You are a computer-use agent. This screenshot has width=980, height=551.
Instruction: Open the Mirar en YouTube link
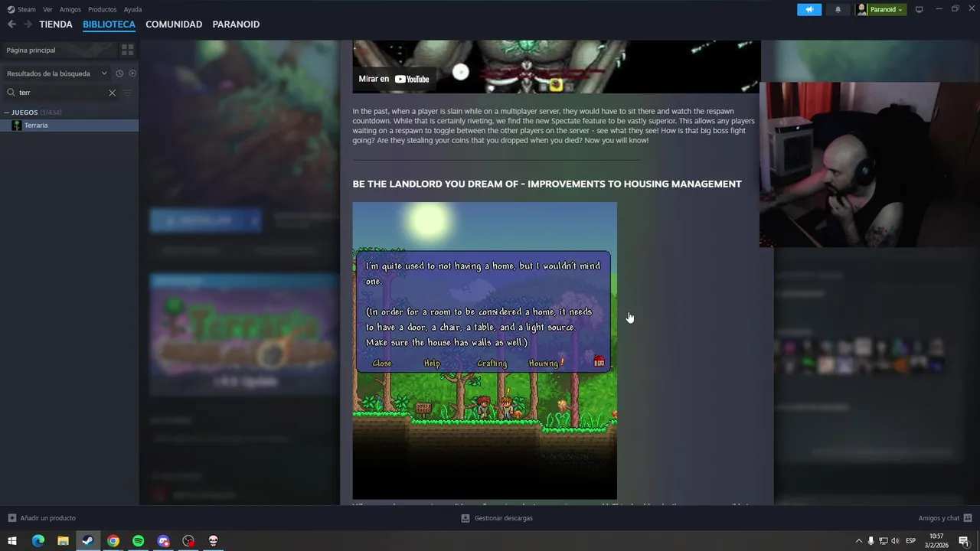coord(394,79)
